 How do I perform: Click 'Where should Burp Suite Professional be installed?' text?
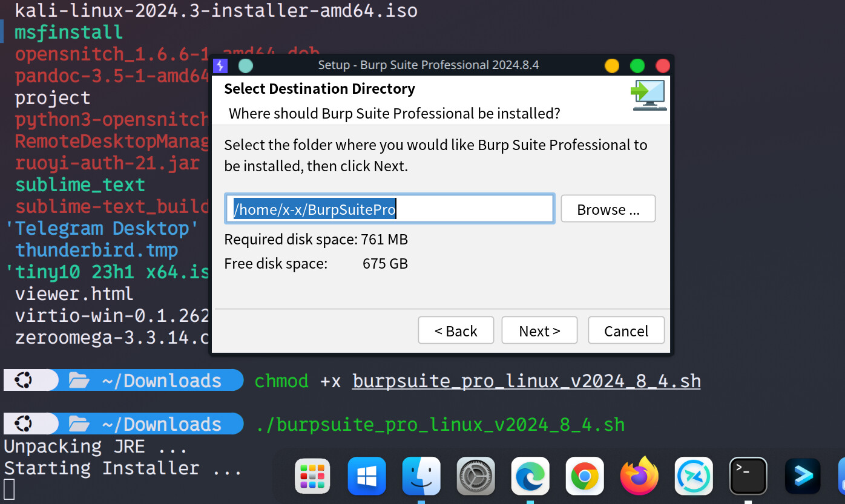pyautogui.click(x=395, y=113)
